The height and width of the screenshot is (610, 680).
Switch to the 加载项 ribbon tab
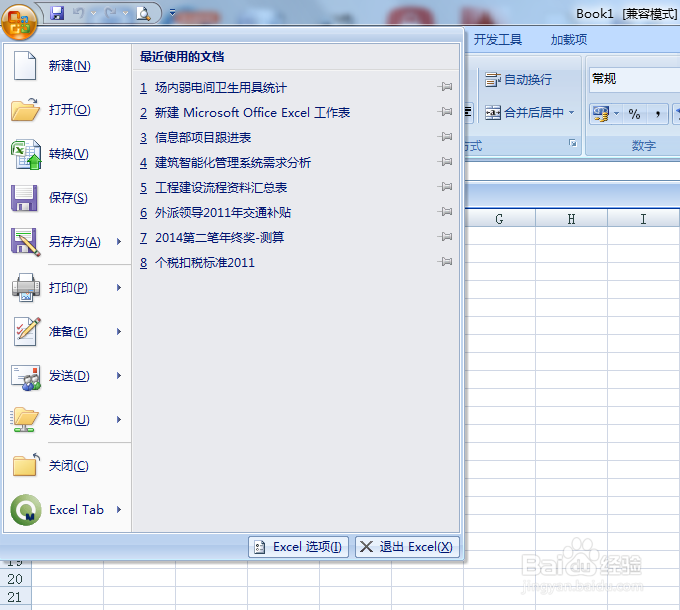pos(569,40)
